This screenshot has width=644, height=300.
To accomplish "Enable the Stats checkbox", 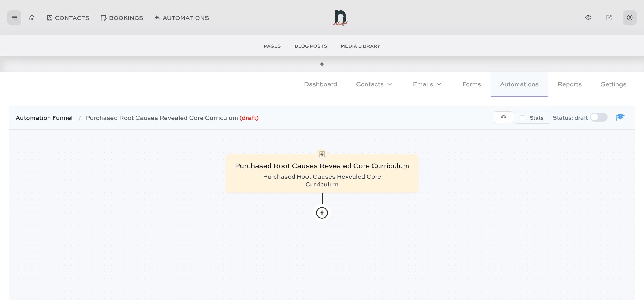I will point(523,117).
